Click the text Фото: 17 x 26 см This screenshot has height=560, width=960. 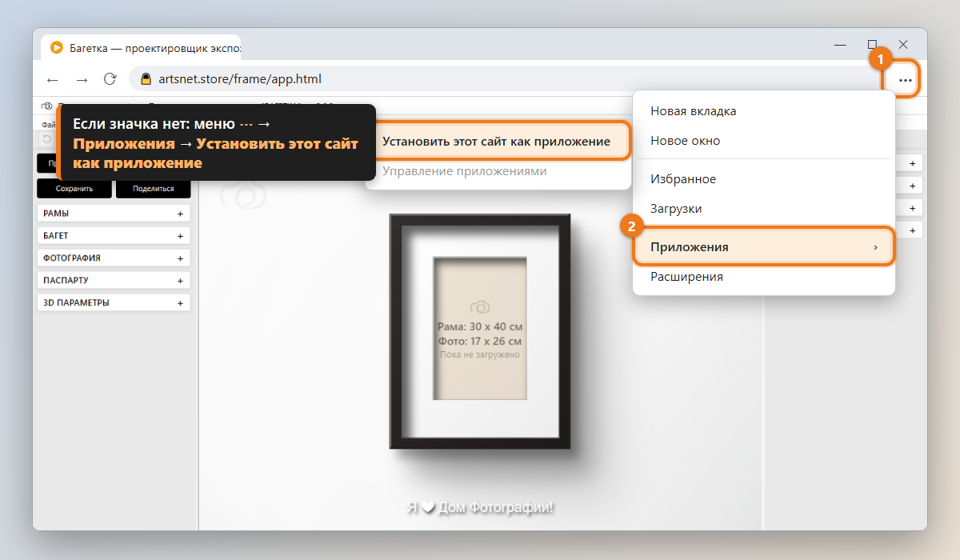[x=480, y=341]
